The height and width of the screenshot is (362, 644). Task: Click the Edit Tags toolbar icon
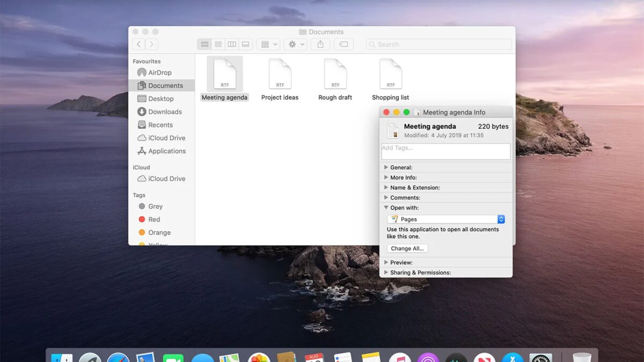343,44
